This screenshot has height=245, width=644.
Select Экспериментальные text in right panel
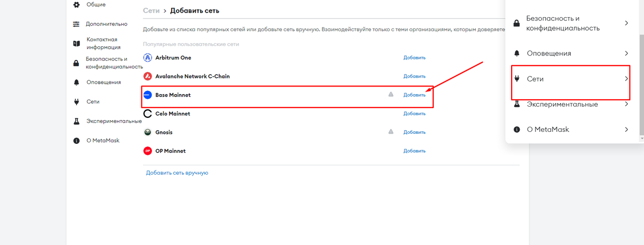(562, 104)
